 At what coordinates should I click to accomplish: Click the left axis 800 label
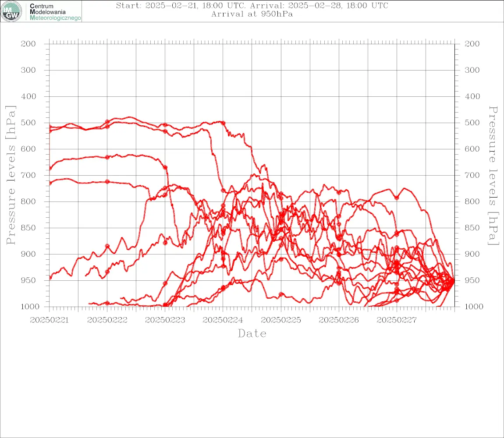pyautogui.click(x=28, y=201)
